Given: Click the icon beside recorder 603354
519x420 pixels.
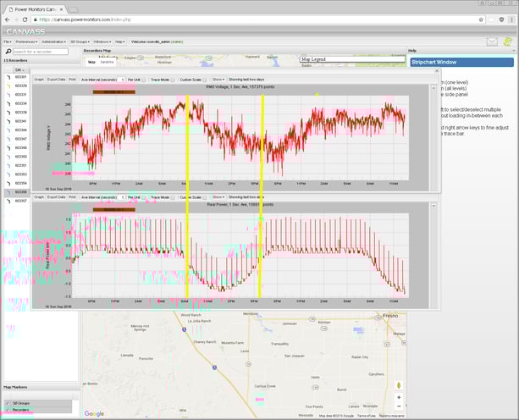Looking at the screenshot, I should pos(9,183).
